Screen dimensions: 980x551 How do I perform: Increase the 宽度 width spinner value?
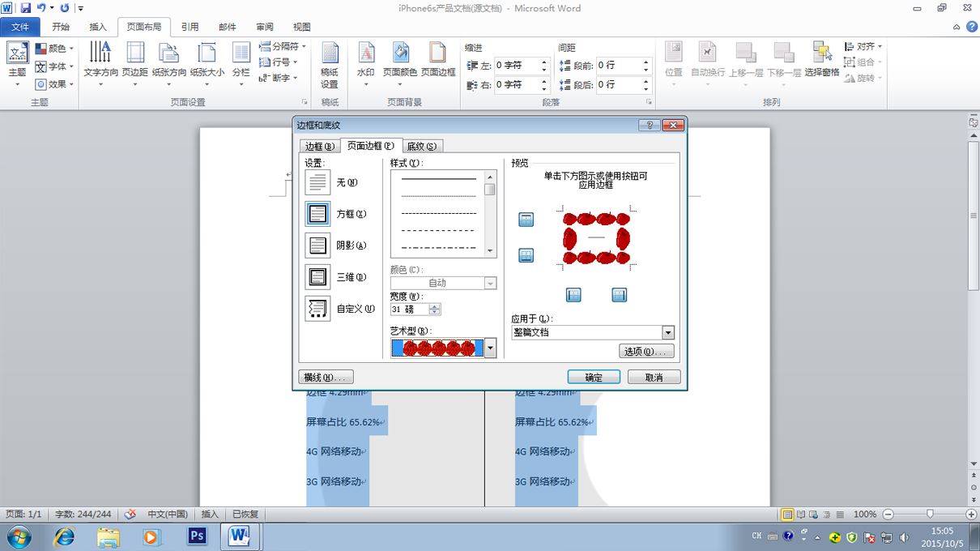tap(436, 306)
